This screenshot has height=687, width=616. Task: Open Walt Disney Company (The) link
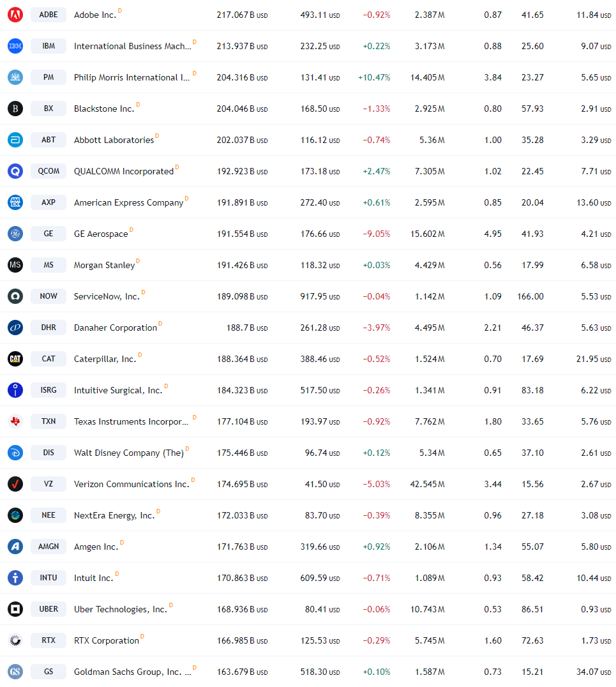pos(129,453)
